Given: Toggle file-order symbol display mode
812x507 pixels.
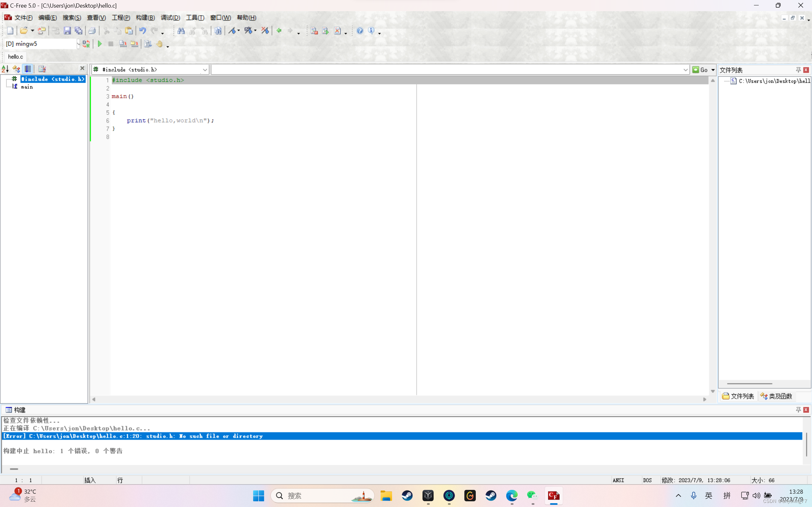Looking at the screenshot, I should [28, 69].
